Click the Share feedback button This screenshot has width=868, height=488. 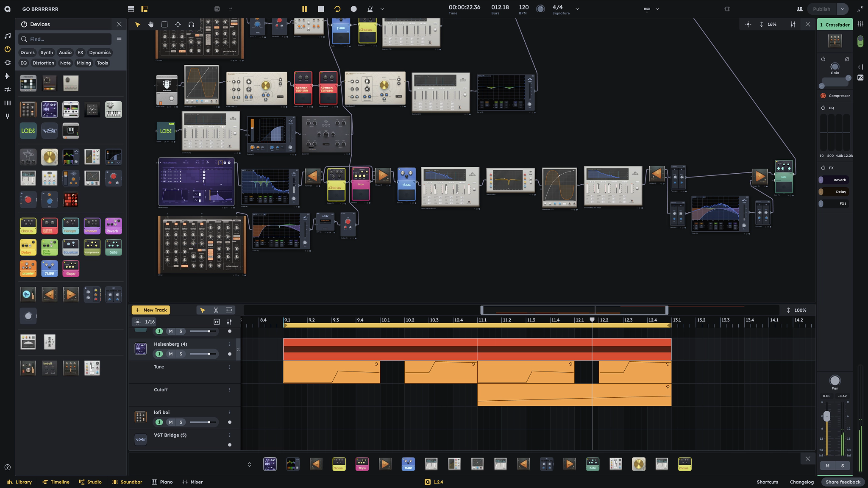pyautogui.click(x=843, y=482)
